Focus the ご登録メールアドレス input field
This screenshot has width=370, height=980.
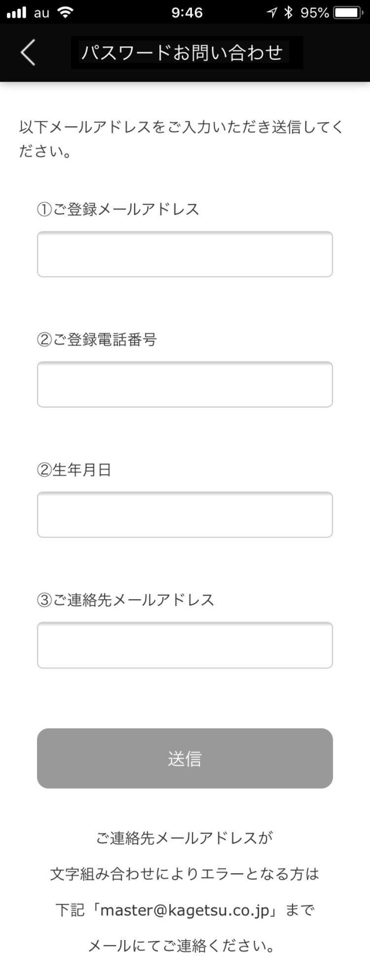[185, 254]
